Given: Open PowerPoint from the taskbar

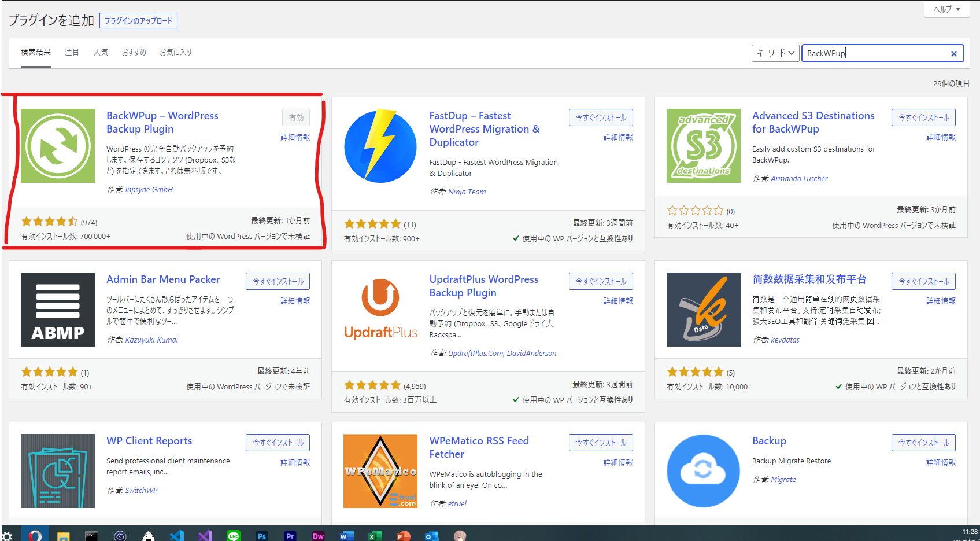Looking at the screenshot, I should pos(404,536).
